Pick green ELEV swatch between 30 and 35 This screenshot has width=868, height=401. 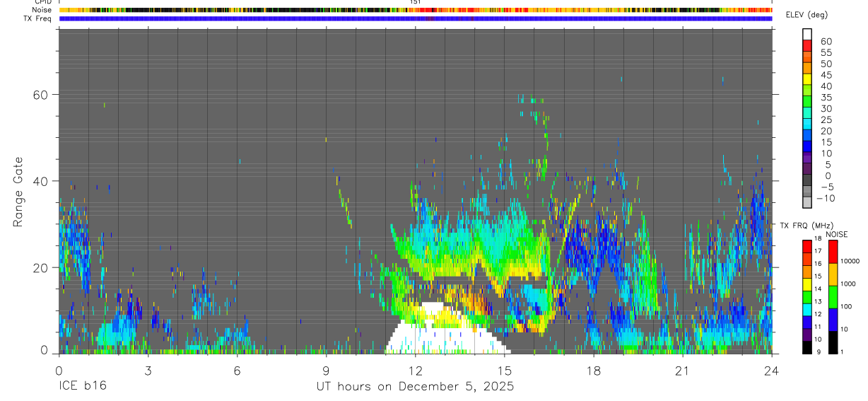tap(807, 101)
